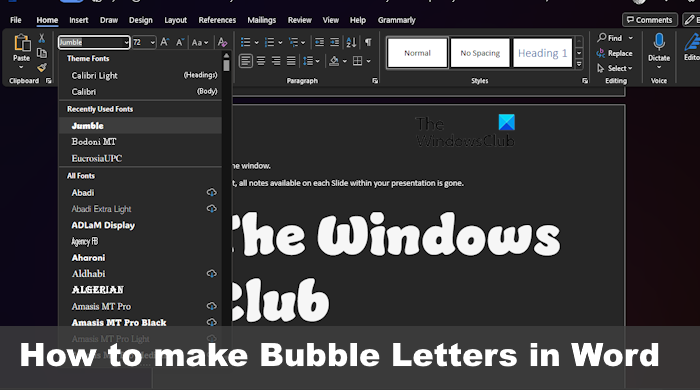Click the Multilevel list icon

293,42
